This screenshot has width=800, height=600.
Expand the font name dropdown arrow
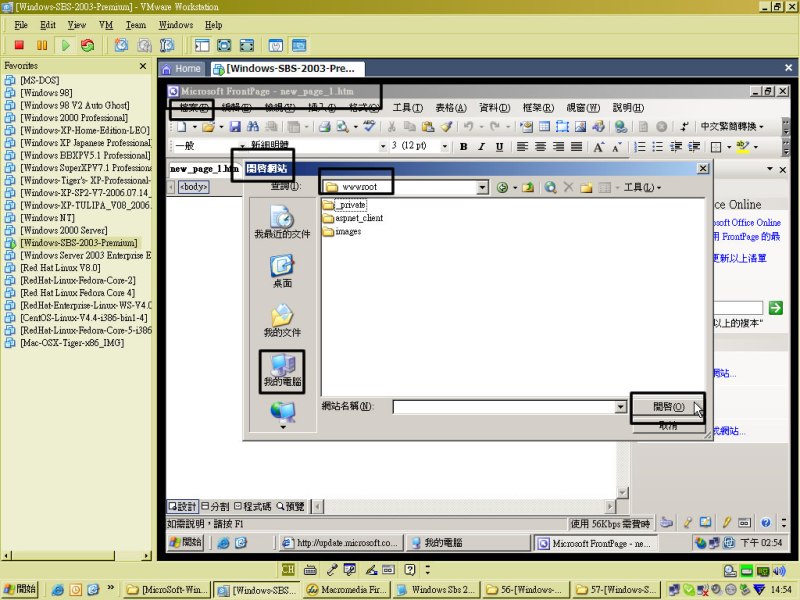click(x=383, y=146)
